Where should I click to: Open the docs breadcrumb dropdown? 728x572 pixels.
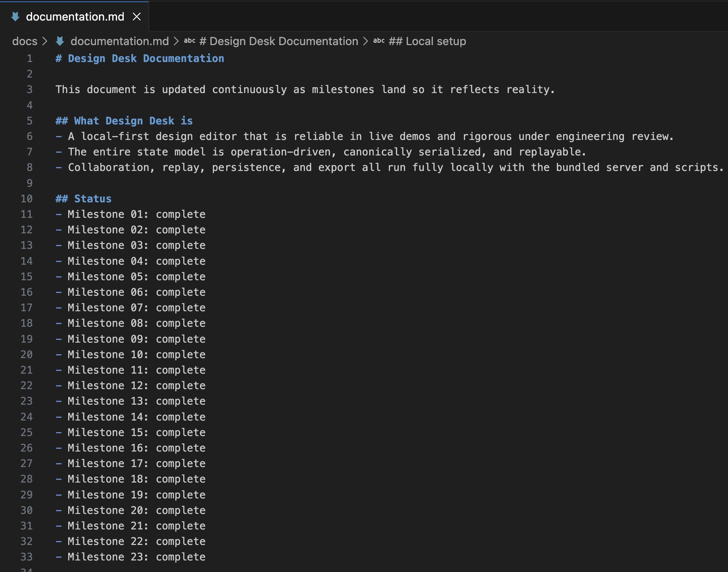tap(24, 41)
